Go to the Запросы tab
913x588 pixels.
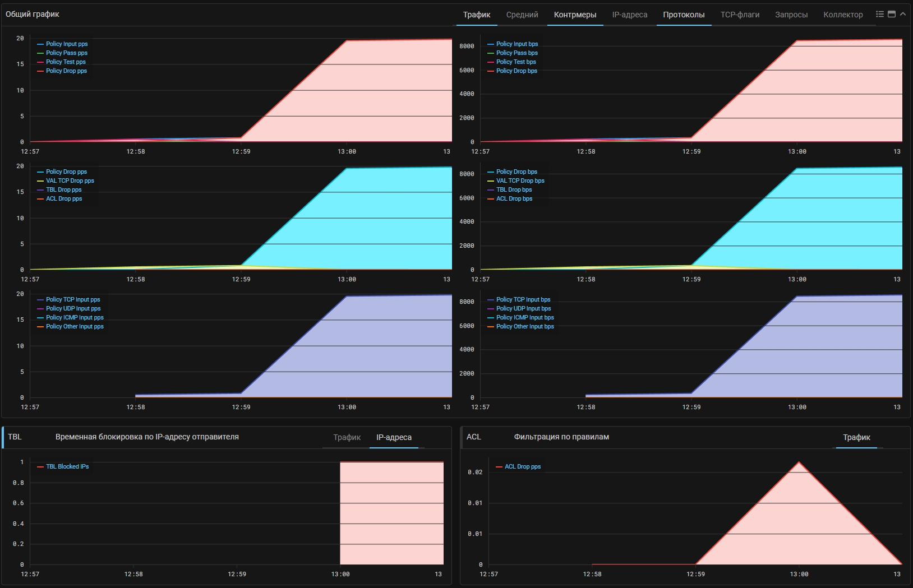coord(791,15)
